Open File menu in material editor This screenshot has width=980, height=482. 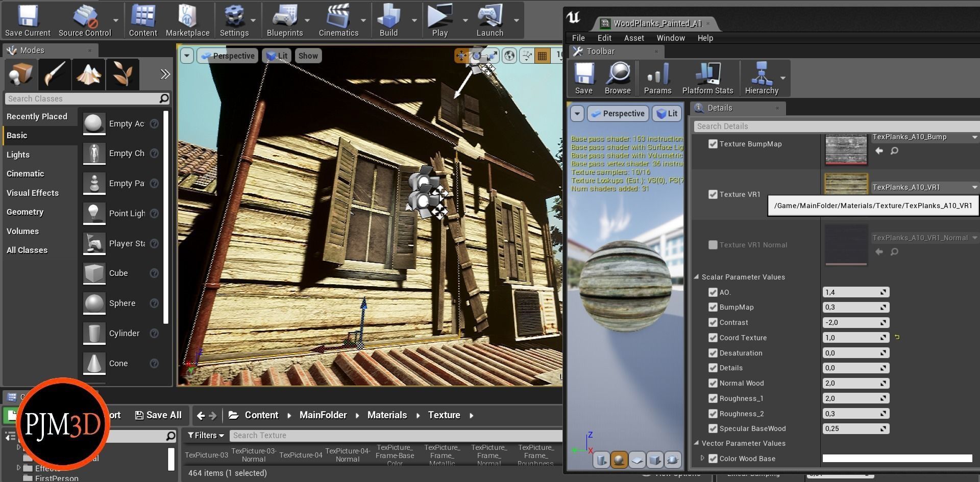pyautogui.click(x=578, y=38)
